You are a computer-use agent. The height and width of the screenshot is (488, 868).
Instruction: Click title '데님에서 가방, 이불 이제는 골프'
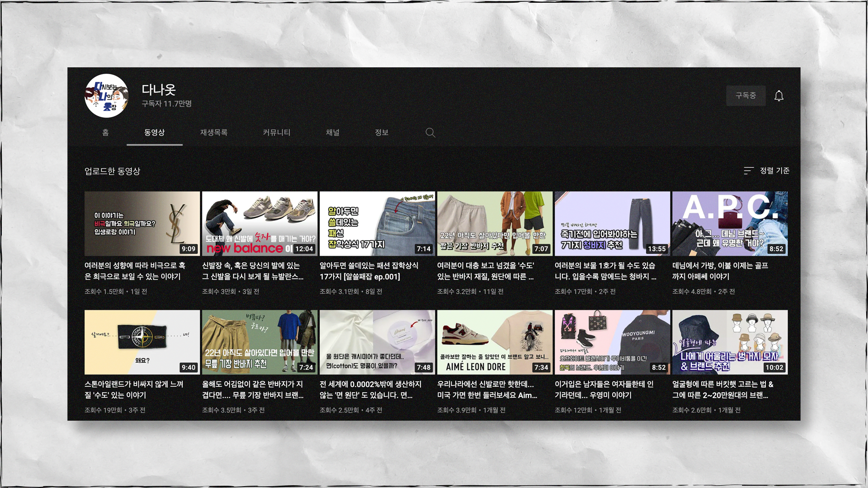pos(720,271)
